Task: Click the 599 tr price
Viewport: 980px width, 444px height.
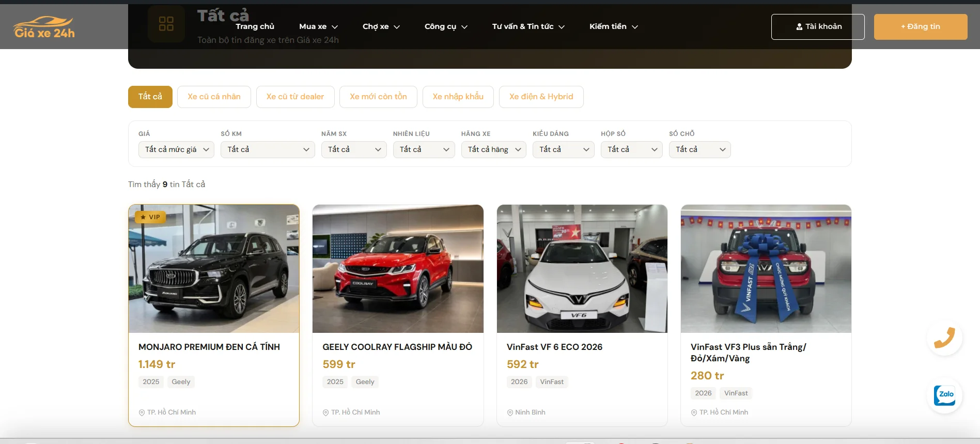Action: (x=339, y=364)
